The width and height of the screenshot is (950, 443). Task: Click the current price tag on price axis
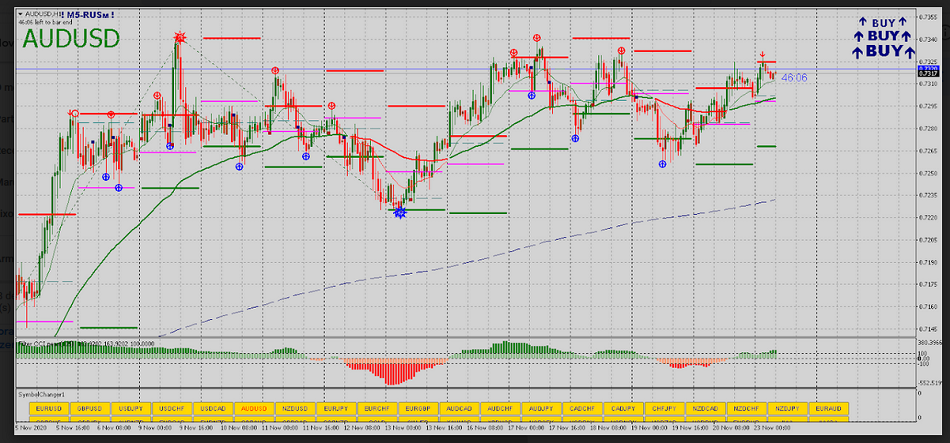(927, 72)
